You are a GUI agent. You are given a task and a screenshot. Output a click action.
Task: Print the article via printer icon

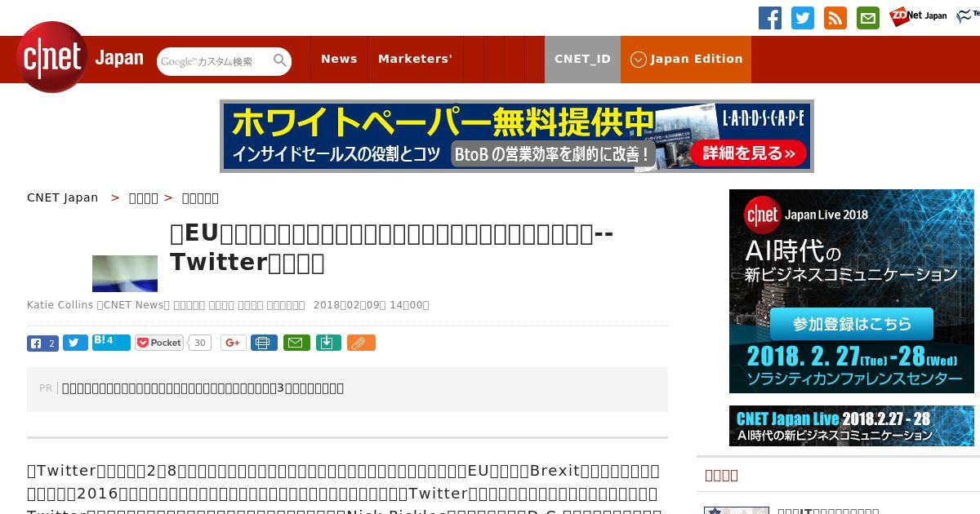coord(264,343)
